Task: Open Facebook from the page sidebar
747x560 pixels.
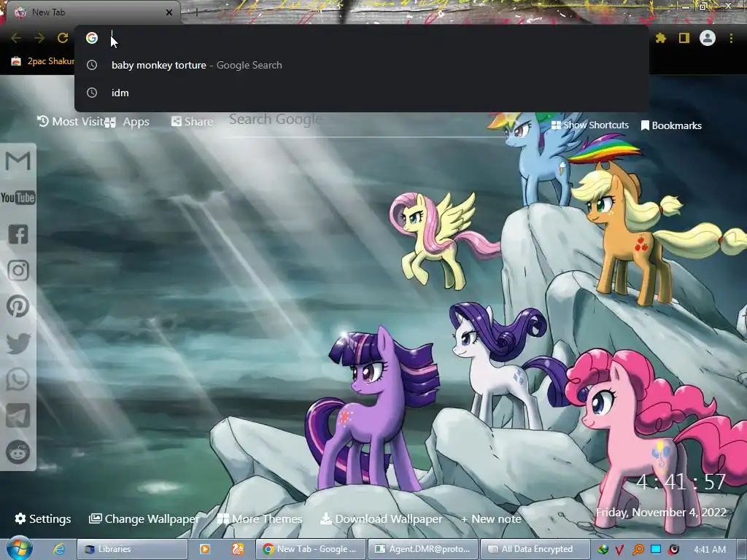Action: coord(18,234)
